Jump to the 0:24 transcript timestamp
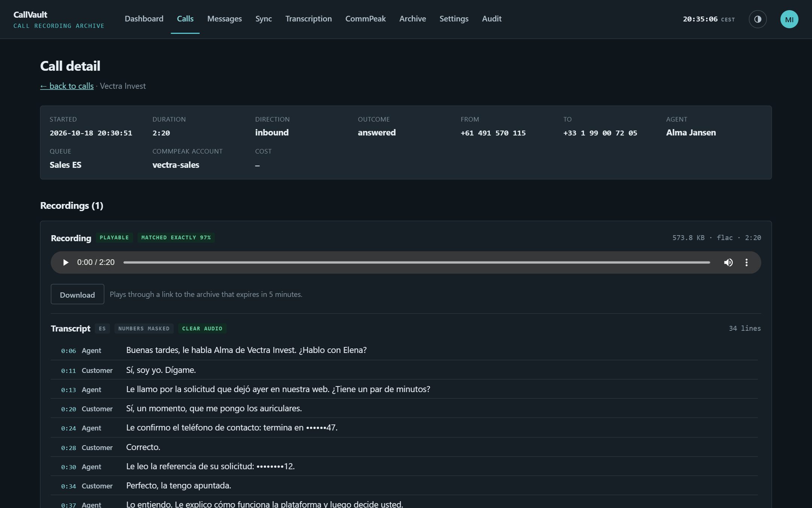This screenshot has width=812, height=508. (x=68, y=428)
